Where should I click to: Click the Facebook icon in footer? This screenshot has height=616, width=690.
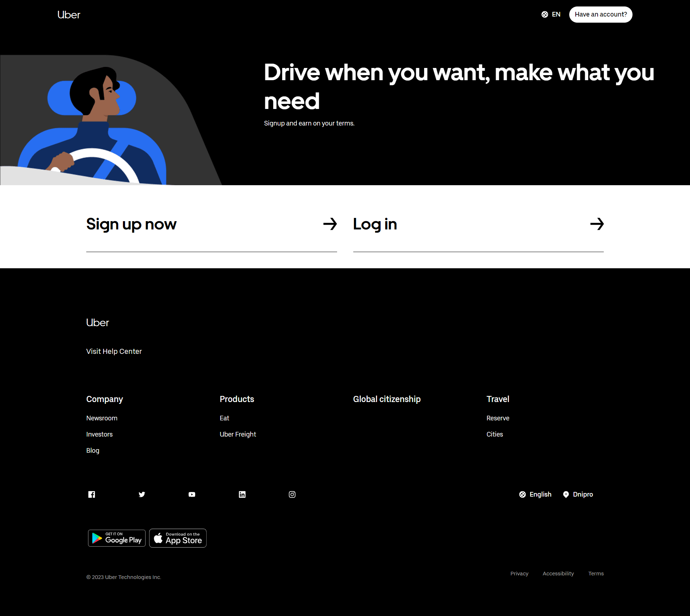point(92,494)
